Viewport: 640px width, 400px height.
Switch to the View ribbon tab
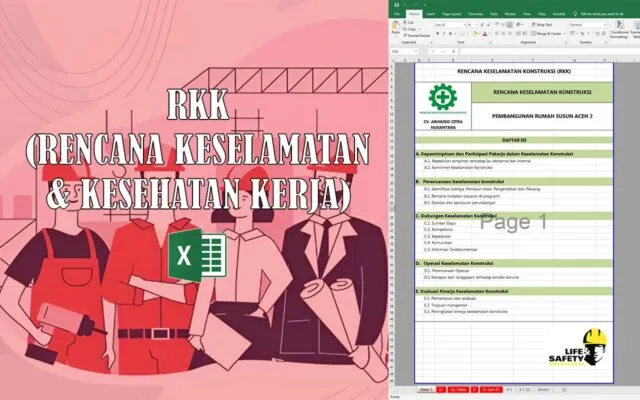[527, 14]
